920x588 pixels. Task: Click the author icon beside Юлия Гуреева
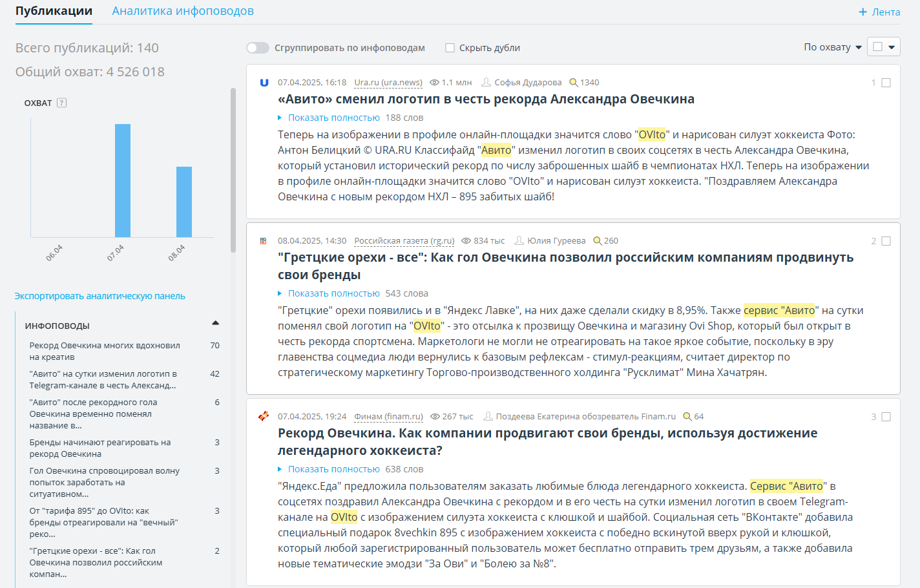[x=519, y=240]
